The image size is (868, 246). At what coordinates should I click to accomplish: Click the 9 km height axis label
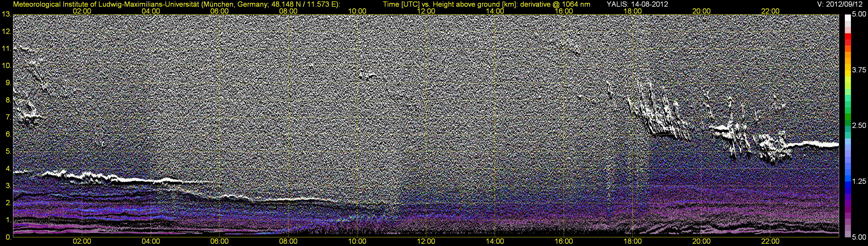click(8, 83)
